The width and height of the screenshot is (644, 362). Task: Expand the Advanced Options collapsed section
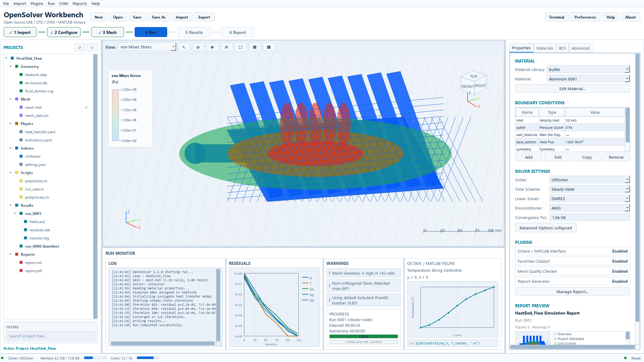click(x=546, y=228)
